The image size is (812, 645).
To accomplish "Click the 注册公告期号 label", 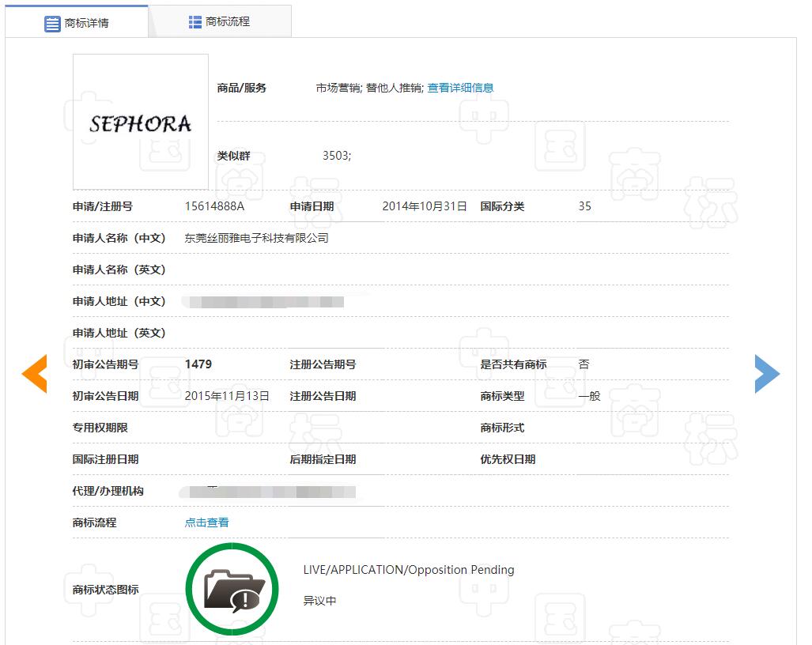I will click(x=323, y=364).
